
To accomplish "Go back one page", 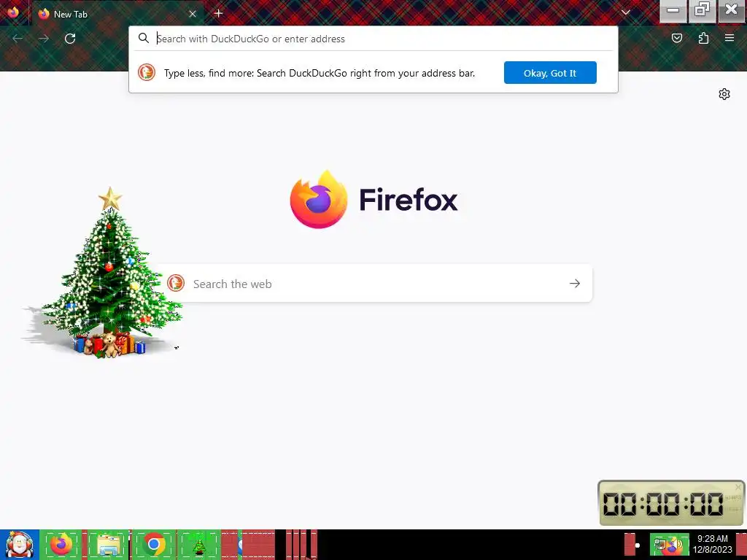I will pyautogui.click(x=18, y=39).
